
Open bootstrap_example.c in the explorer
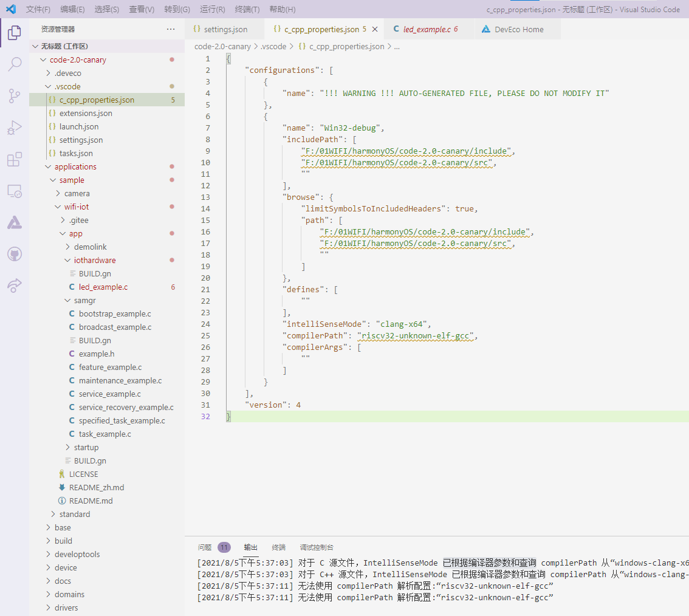(107, 313)
